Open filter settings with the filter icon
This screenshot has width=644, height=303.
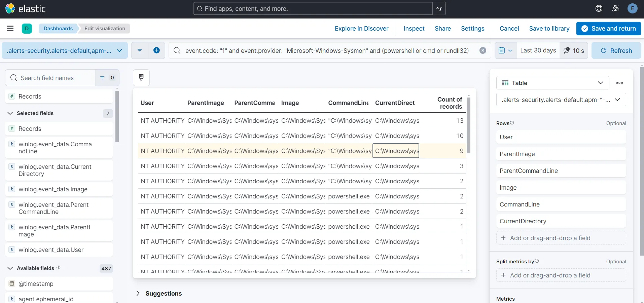[139, 50]
